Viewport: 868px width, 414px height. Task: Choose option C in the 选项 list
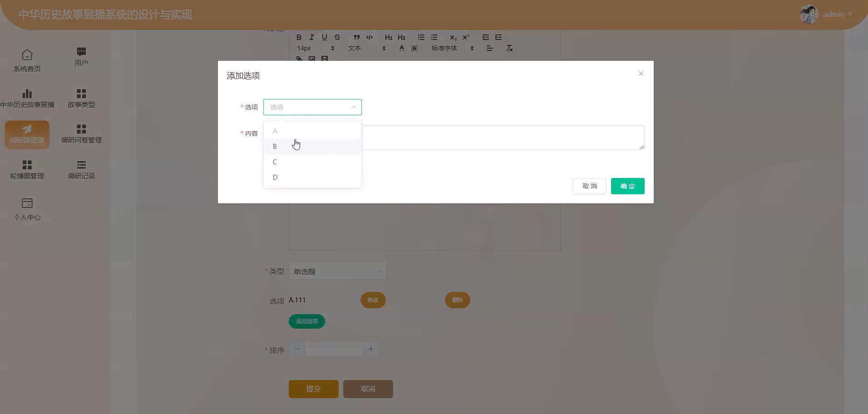(312, 162)
